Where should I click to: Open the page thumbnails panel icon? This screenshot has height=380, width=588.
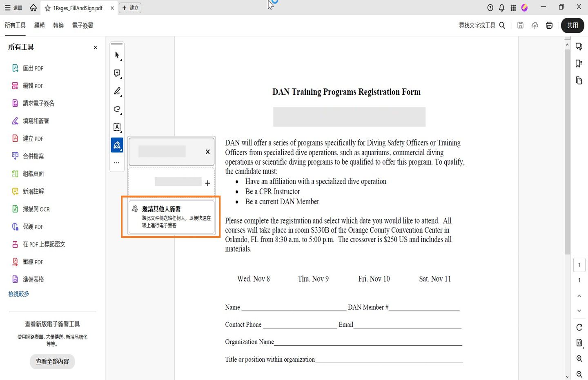(579, 80)
